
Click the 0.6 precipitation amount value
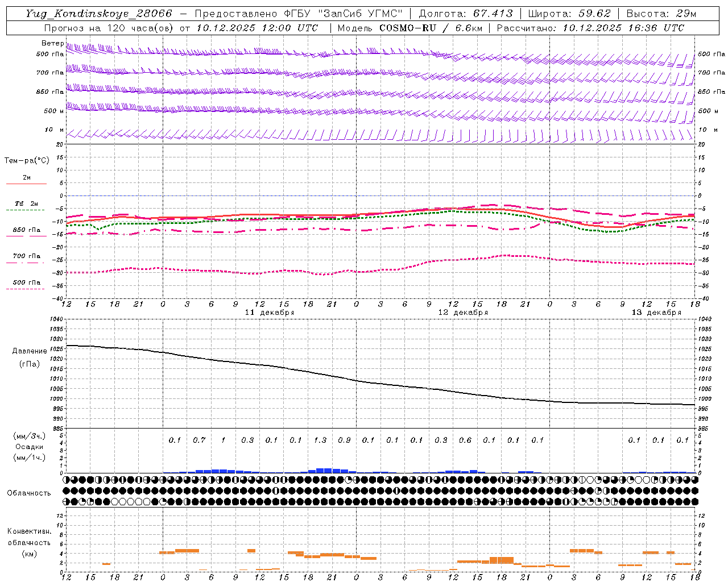tap(465, 440)
